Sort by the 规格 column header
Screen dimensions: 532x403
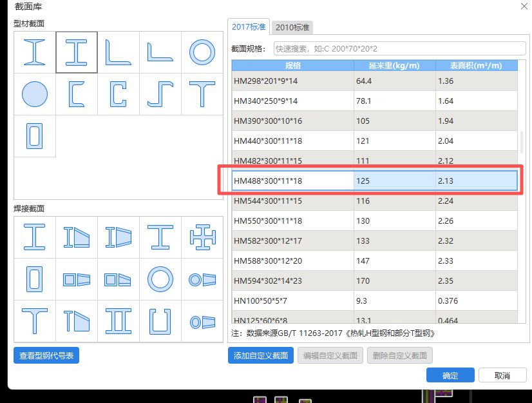point(293,66)
